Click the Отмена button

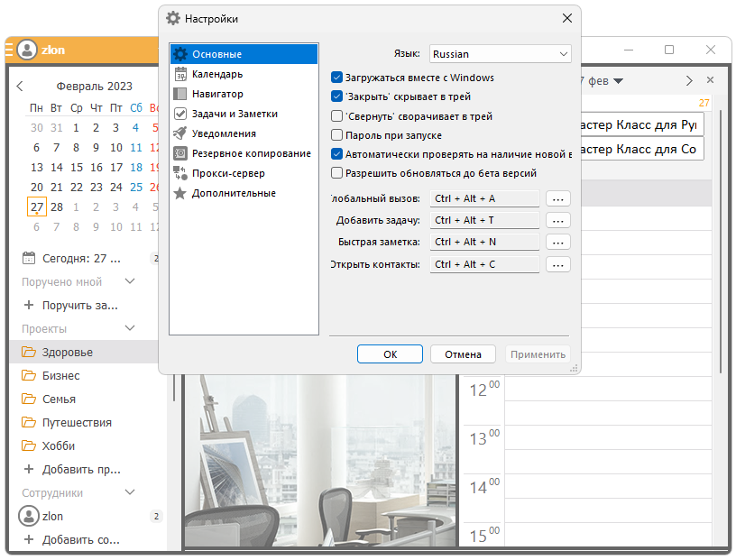(463, 354)
